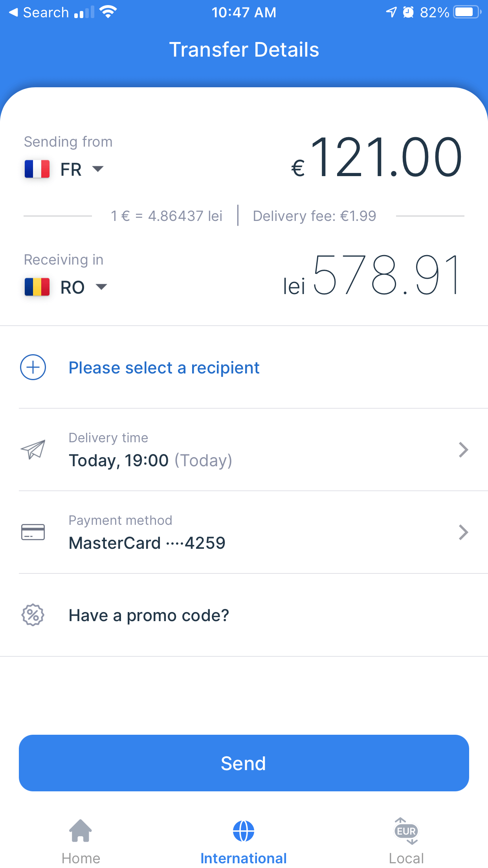Tap the Local EUR exchange icon

tap(406, 831)
